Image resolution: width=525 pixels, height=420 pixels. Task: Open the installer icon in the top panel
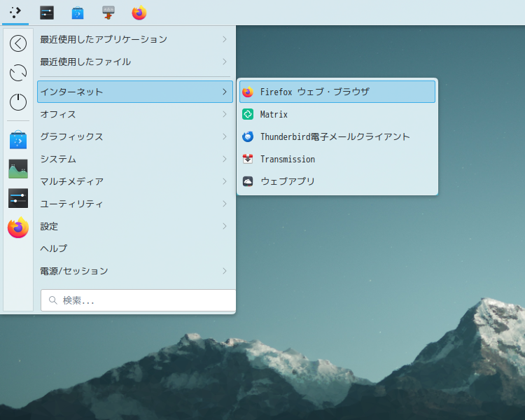[108, 13]
